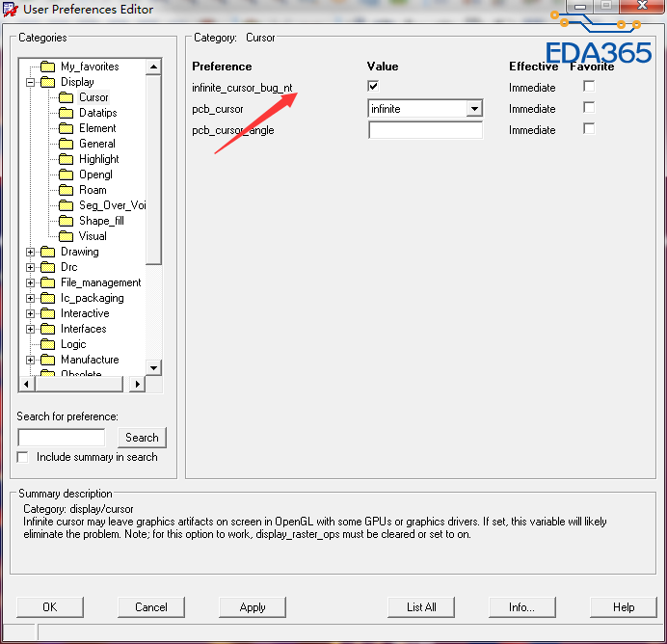Image resolution: width=667 pixels, height=644 pixels.
Task: Enable Include summary in search
Action: (22, 457)
